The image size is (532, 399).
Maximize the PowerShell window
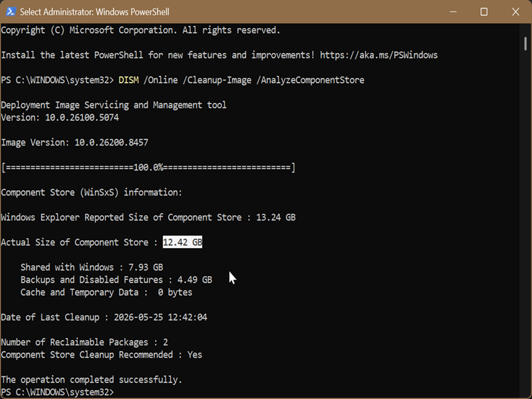[484, 12]
